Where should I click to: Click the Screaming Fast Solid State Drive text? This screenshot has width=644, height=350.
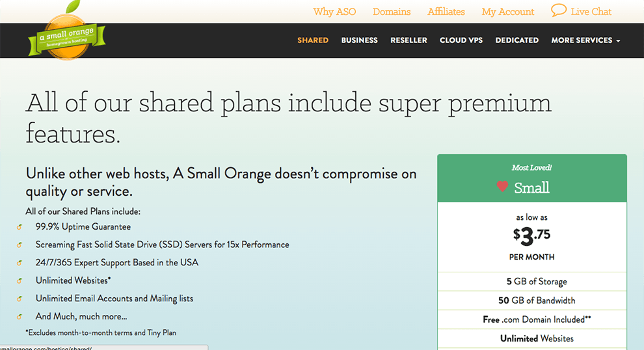click(162, 245)
